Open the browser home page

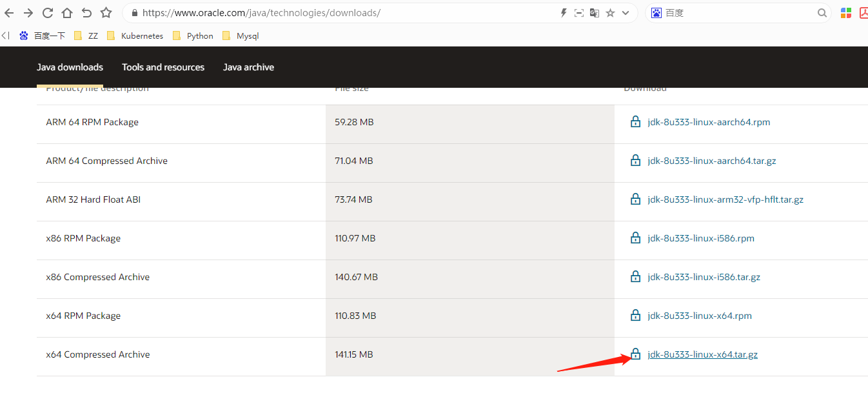click(67, 13)
